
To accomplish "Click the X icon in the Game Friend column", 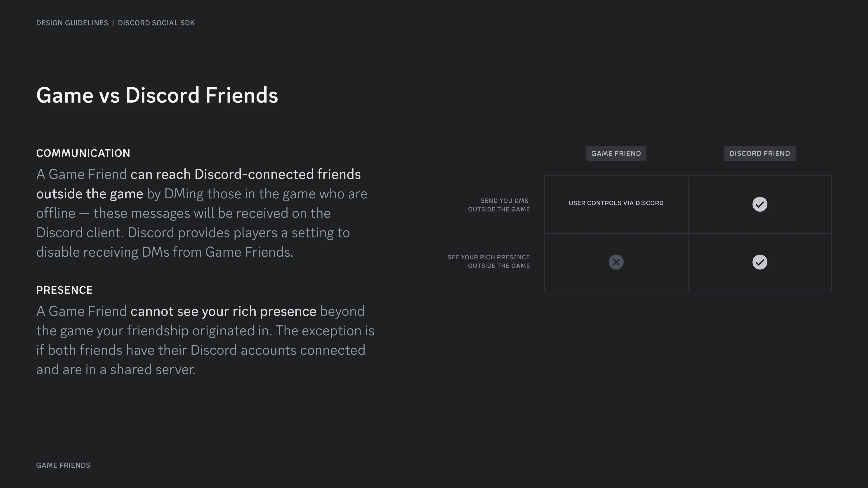I will pyautogui.click(x=616, y=262).
